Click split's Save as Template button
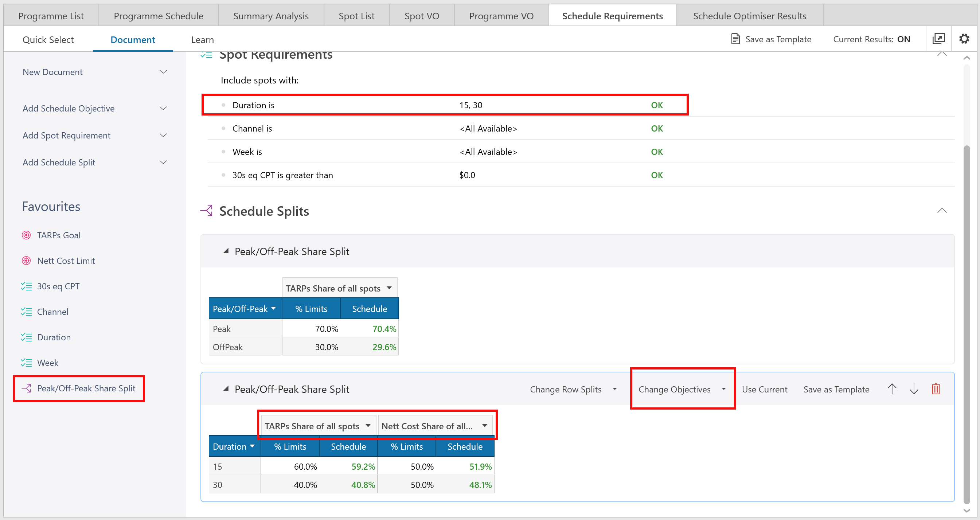This screenshot has height=520, width=980. coord(836,389)
